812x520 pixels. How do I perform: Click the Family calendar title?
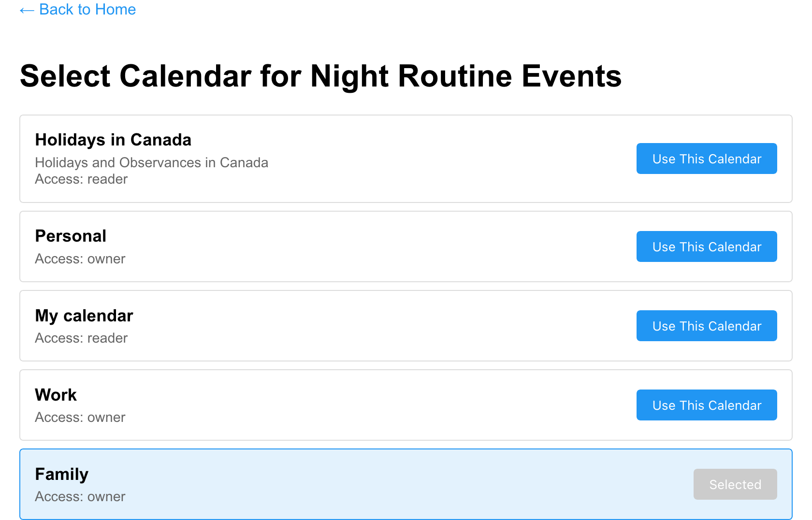point(61,474)
